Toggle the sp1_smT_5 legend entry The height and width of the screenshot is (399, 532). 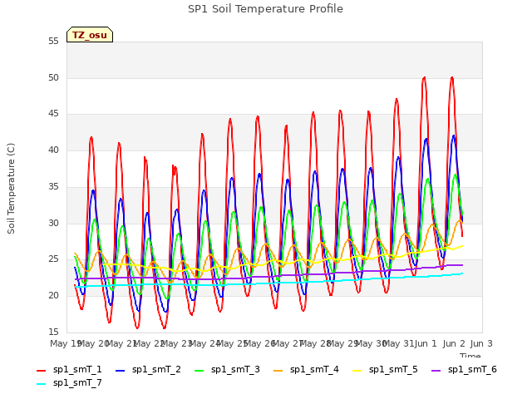(x=385, y=370)
